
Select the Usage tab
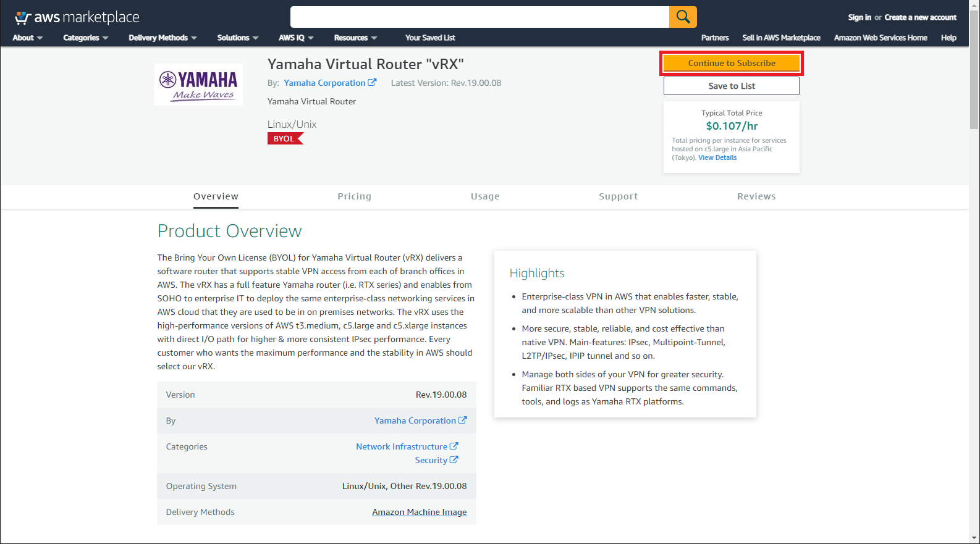pyautogui.click(x=485, y=196)
